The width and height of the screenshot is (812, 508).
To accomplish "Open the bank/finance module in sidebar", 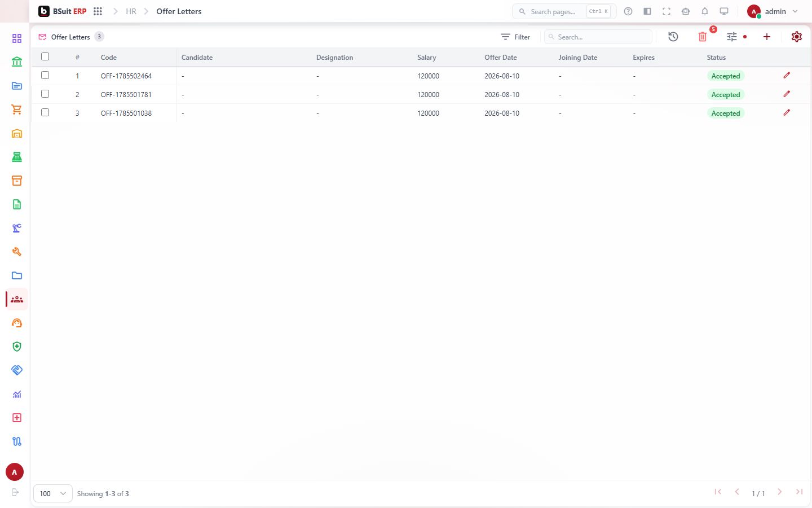I will pos(17,62).
